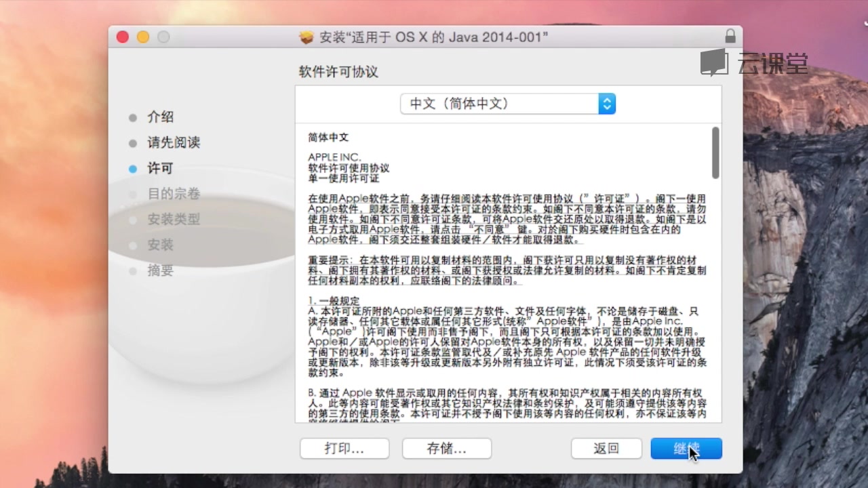
Task: Select the 目的宗卷 step in sidebar
Action: 174,194
